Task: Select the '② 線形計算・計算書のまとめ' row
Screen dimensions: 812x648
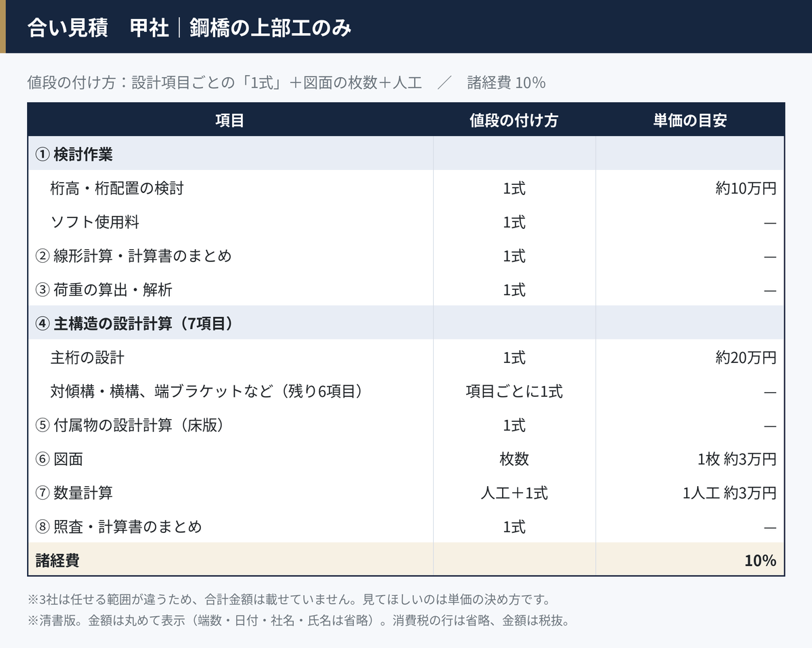Action: 406,256
